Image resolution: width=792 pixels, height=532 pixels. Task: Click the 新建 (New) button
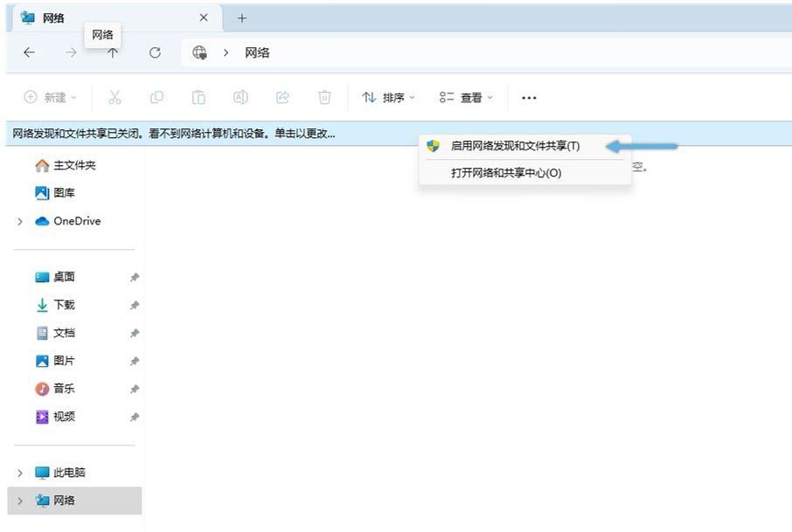49,98
